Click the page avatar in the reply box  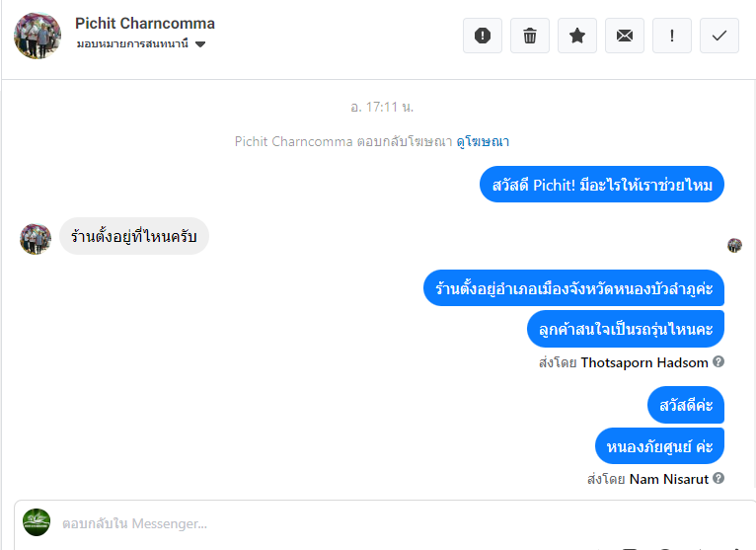pos(37,522)
